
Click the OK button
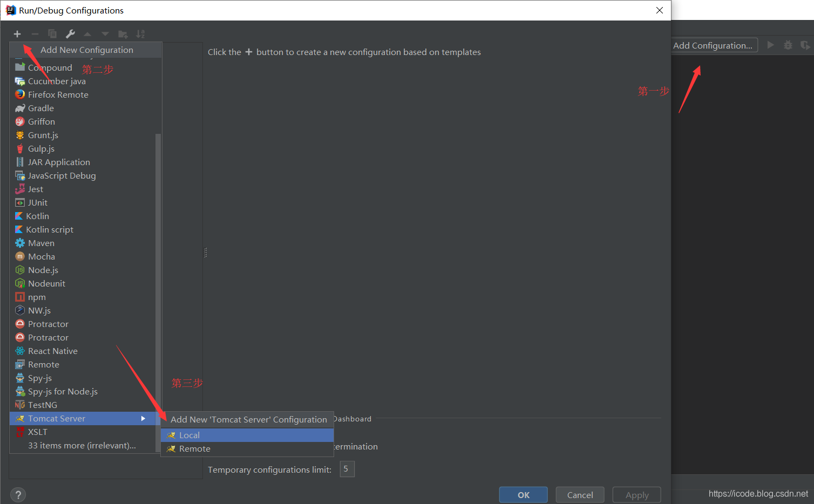click(x=523, y=495)
